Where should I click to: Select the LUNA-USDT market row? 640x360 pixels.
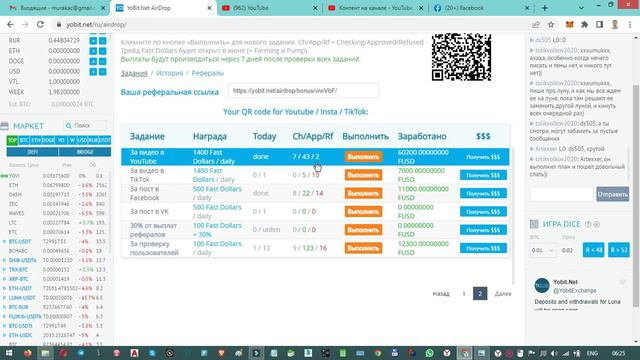pyautogui.click(x=55, y=298)
